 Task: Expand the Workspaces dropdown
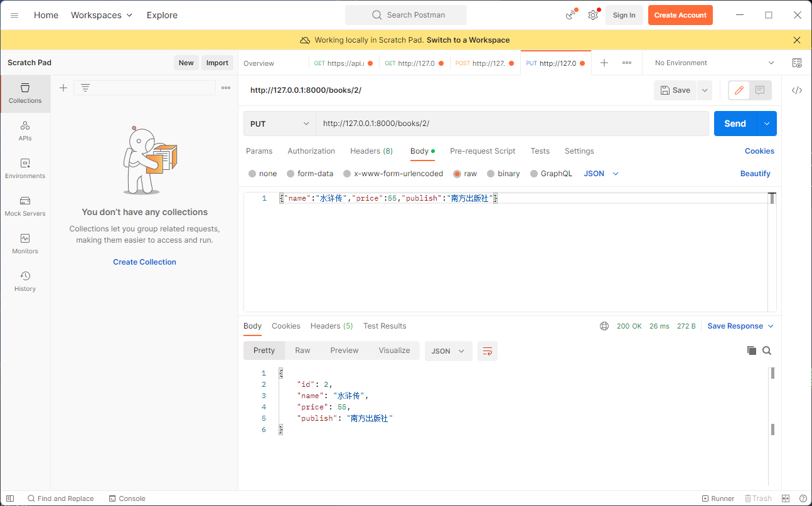coord(102,15)
